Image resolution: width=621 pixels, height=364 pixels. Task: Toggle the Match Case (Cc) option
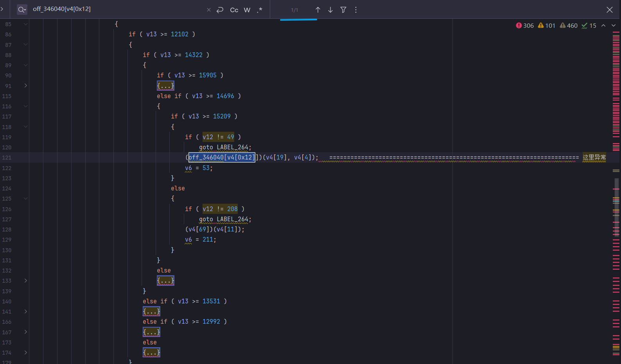(x=234, y=10)
